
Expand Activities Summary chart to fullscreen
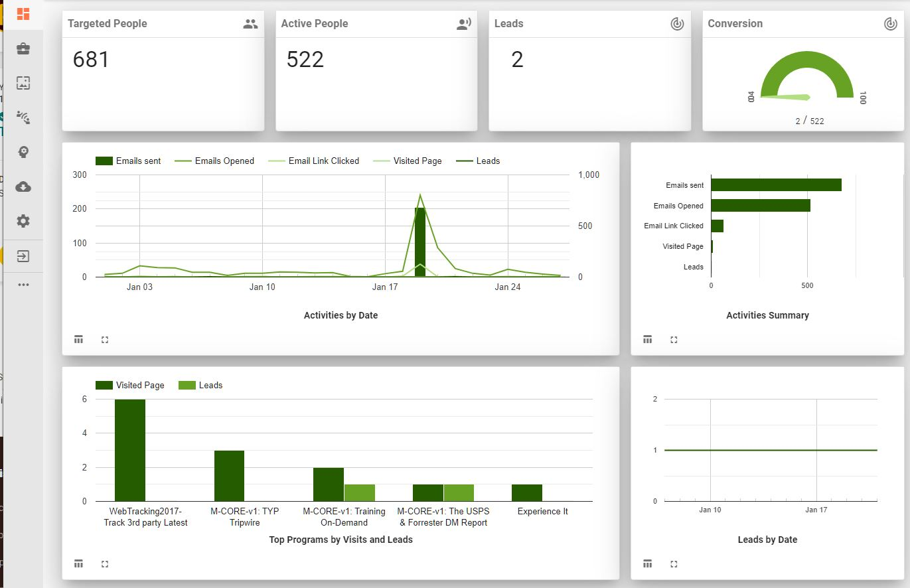point(674,340)
